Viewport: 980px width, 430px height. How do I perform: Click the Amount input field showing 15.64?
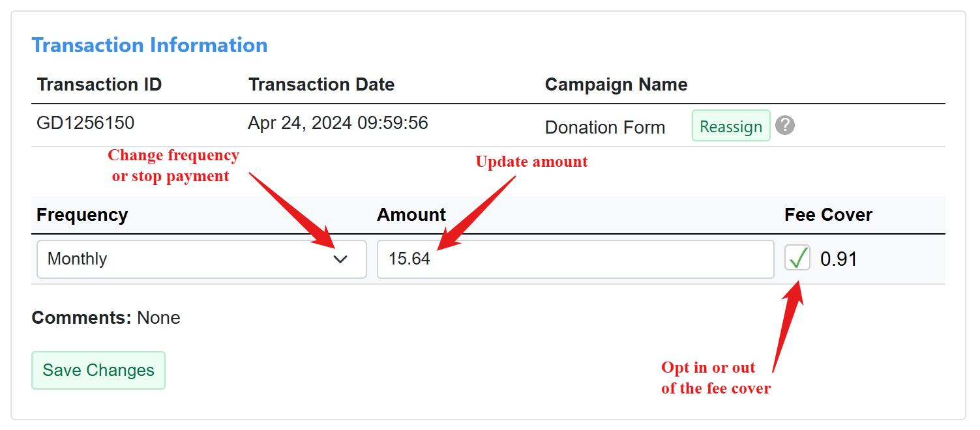576,259
